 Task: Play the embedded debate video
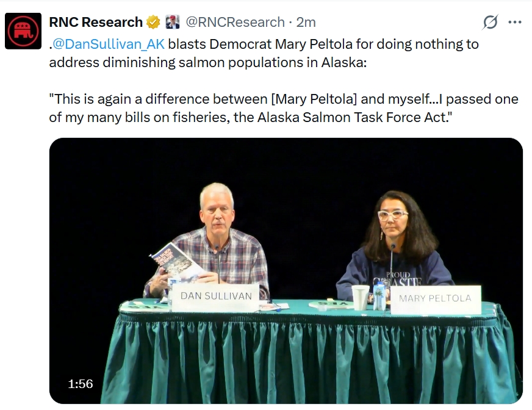coord(286,270)
